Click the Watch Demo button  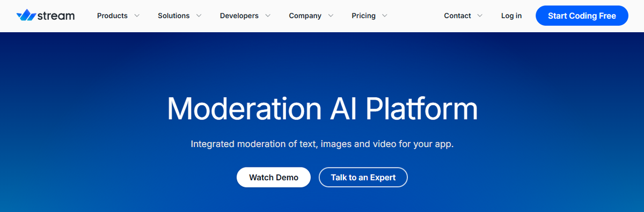[274, 177]
